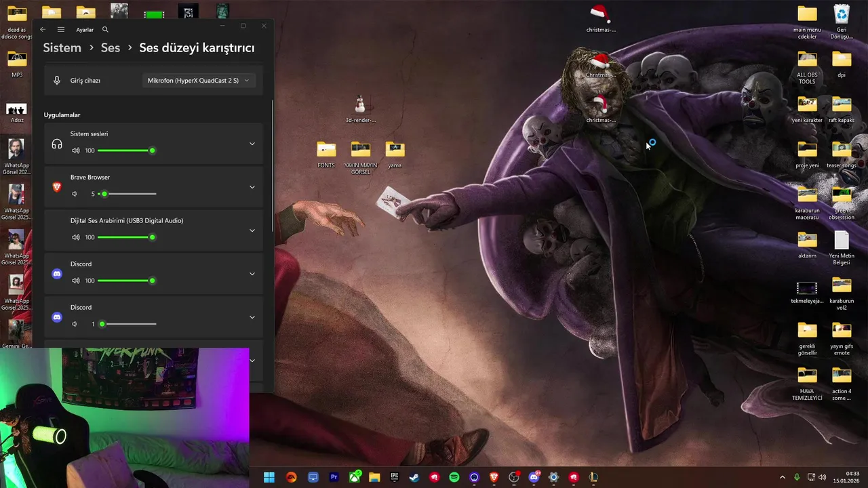Open Spotify from the taskbar
868x488 pixels.
454,477
